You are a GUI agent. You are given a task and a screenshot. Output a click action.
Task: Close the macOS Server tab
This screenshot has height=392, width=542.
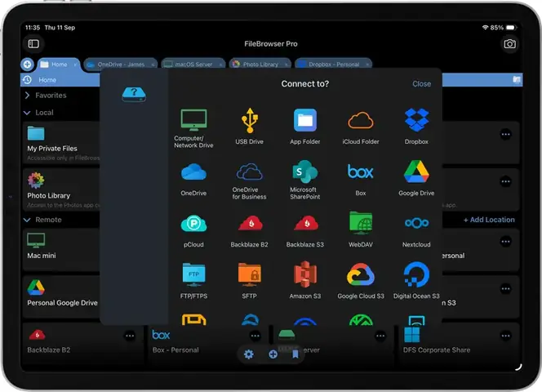tap(221, 65)
